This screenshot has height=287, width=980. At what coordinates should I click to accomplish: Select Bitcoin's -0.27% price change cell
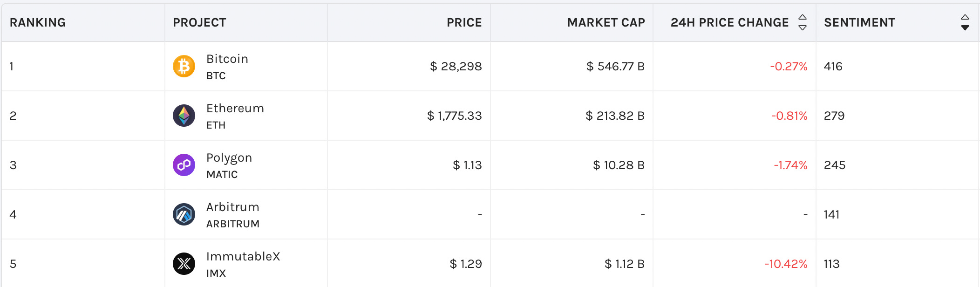(x=789, y=66)
